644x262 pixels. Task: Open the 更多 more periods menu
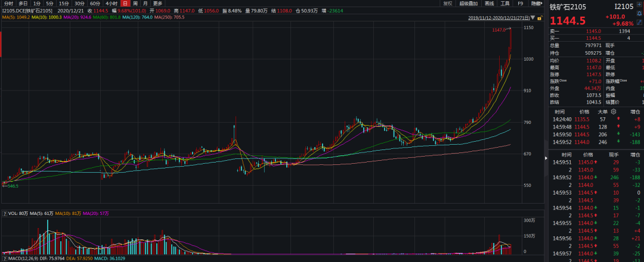[157, 4]
